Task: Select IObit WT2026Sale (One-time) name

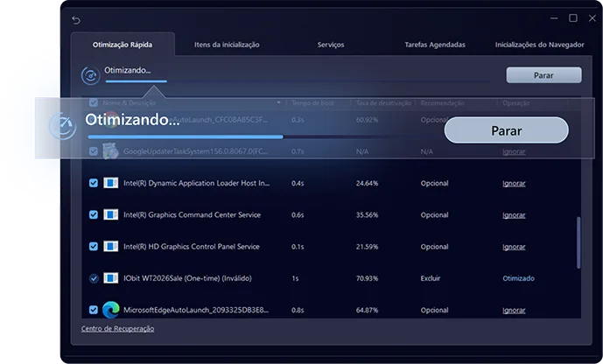Action: 187,278
